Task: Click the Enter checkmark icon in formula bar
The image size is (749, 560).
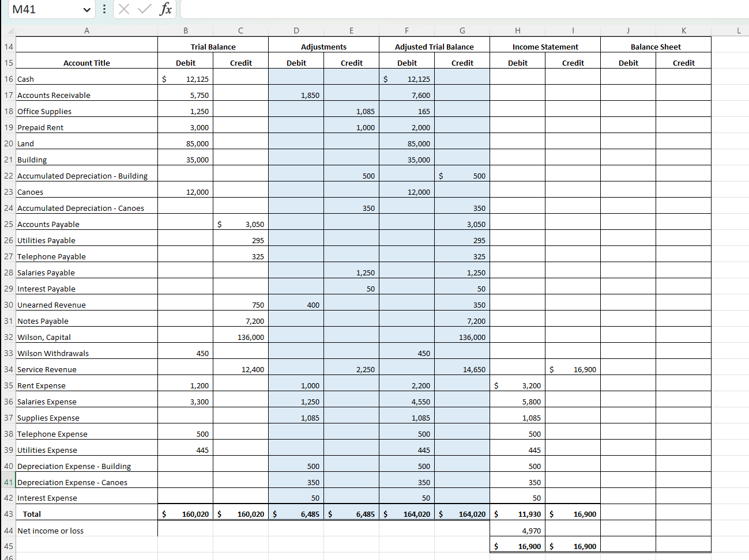Action: coord(144,9)
